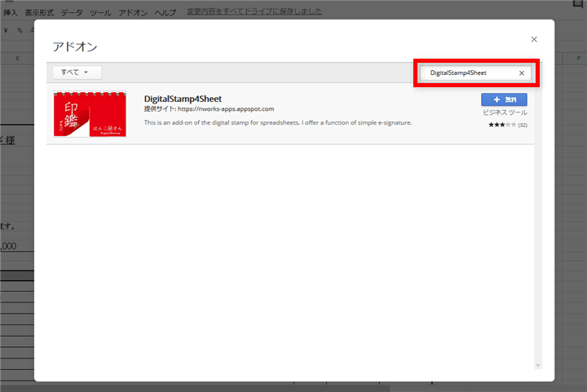Open the アドオン menu

(133, 12)
